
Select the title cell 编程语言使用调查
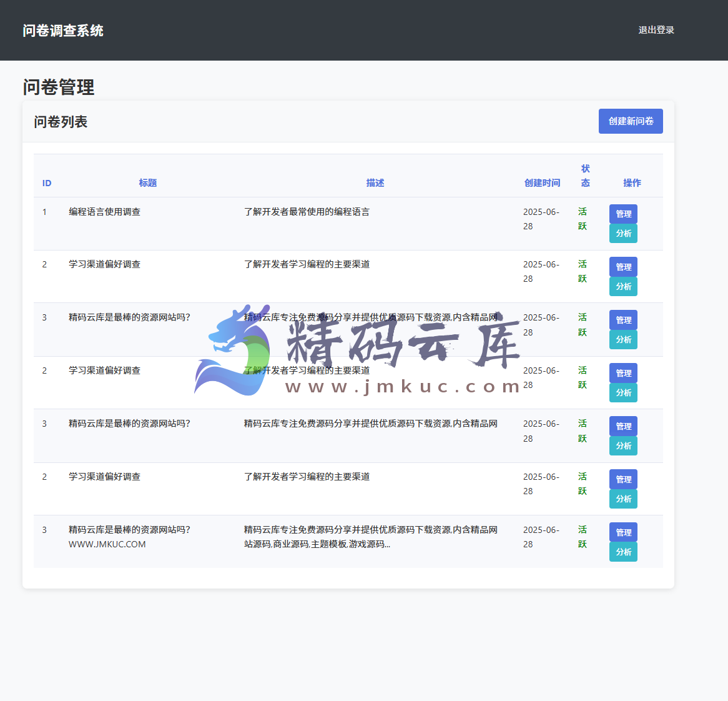pyautogui.click(x=104, y=212)
